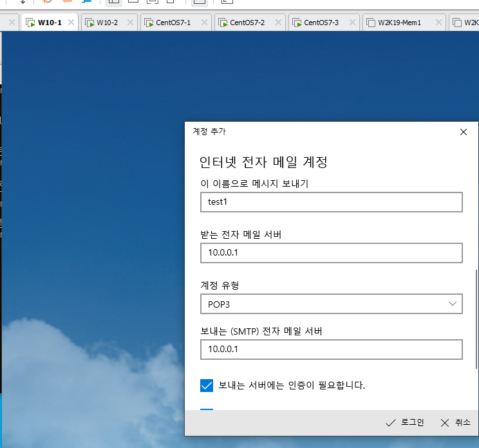Uncheck outgoing server requires authentication checkbox
The width and height of the screenshot is (479, 448).
[x=207, y=386]
